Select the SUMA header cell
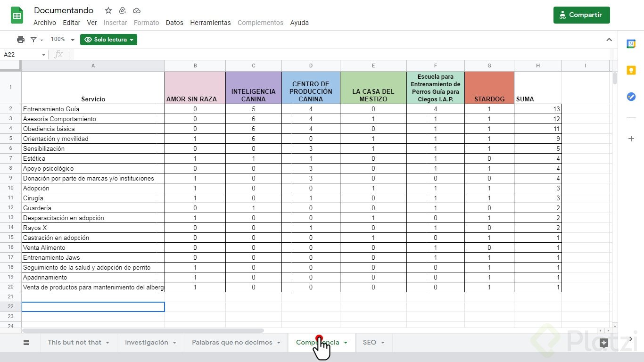The width and height of the screenshot is (644, 362). [x=538, y=88]
